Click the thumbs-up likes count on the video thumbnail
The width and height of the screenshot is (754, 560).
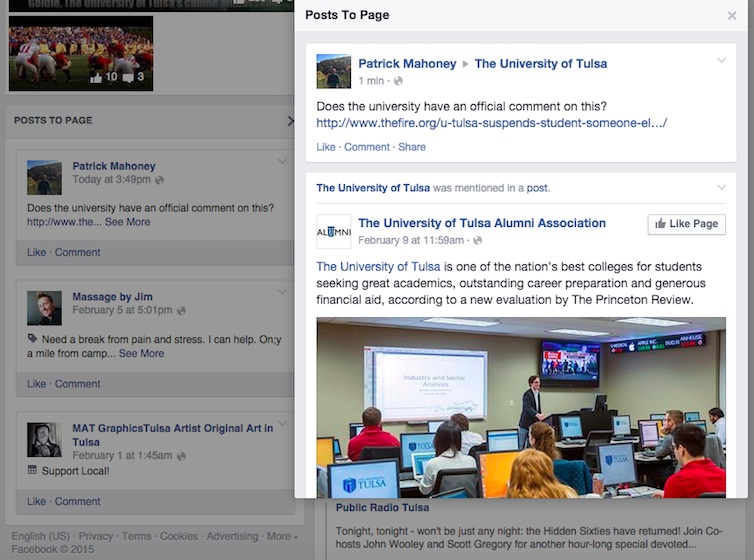[103, 77]
